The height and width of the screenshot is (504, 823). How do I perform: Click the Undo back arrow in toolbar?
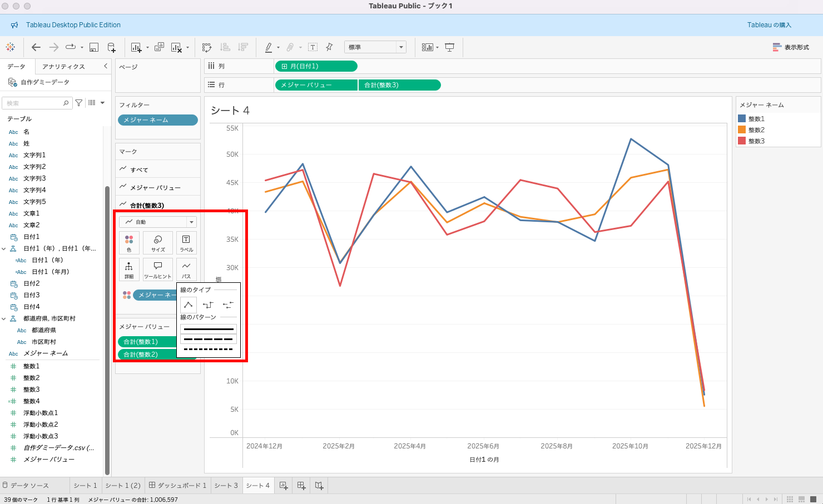click(36, 47)
